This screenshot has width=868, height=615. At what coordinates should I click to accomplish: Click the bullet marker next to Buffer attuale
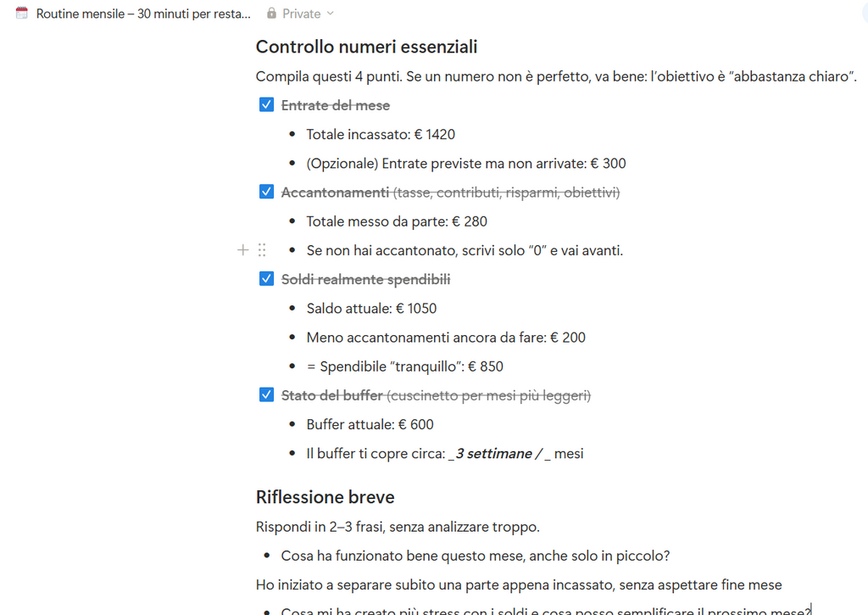292,424
